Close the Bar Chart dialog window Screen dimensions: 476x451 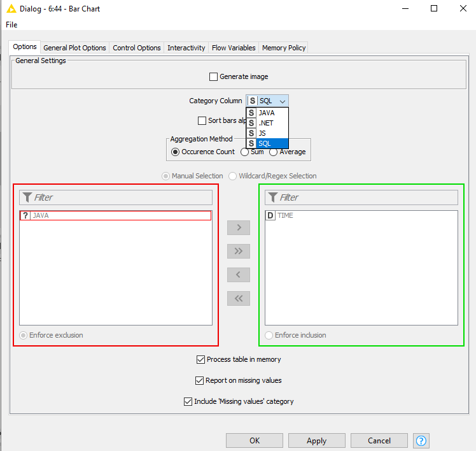[x=463, y=8]
